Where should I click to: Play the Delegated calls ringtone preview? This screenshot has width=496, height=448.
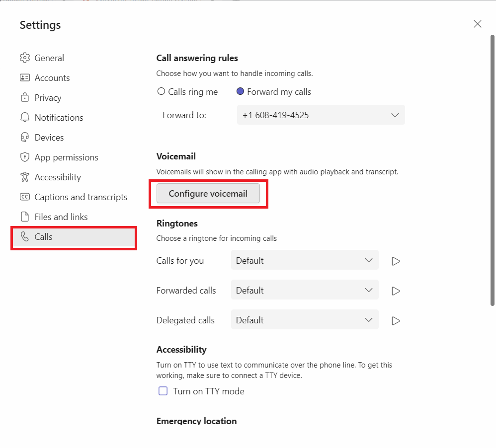coord(396,320)
